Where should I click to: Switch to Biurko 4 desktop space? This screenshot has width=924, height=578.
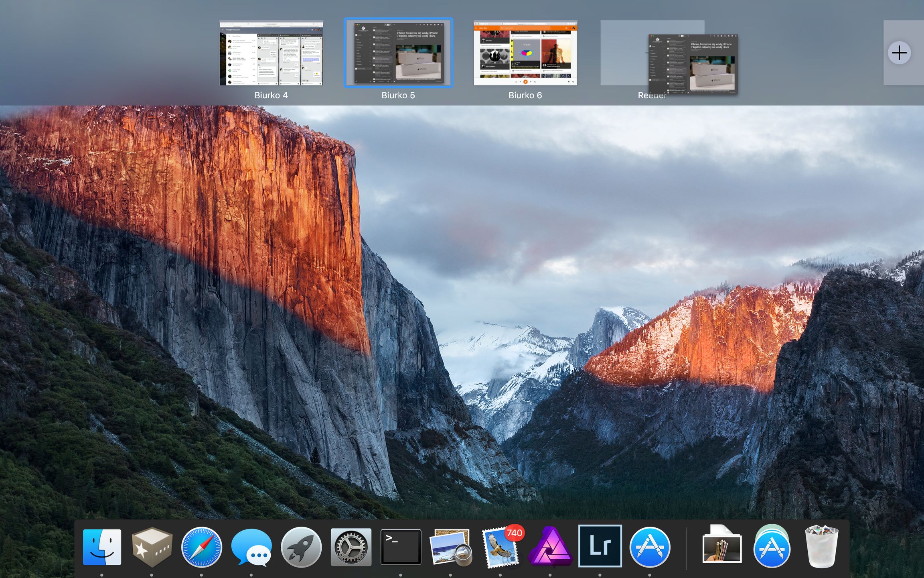tap(271, 53)
